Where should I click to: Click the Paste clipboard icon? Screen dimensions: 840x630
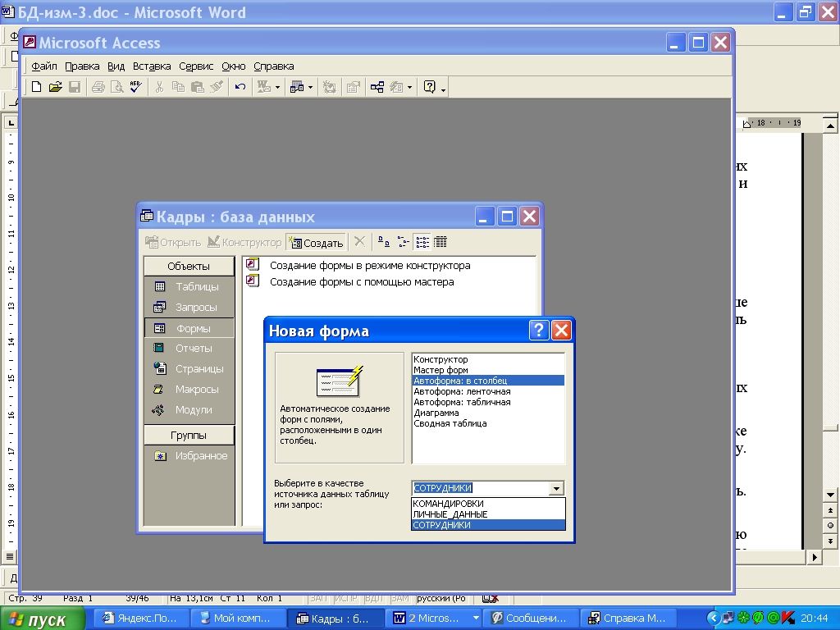pos(197,87)
